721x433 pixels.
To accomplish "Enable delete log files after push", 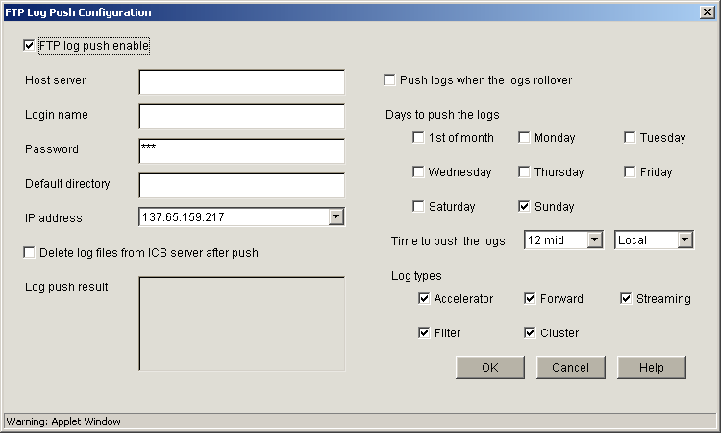I will 29,253.
